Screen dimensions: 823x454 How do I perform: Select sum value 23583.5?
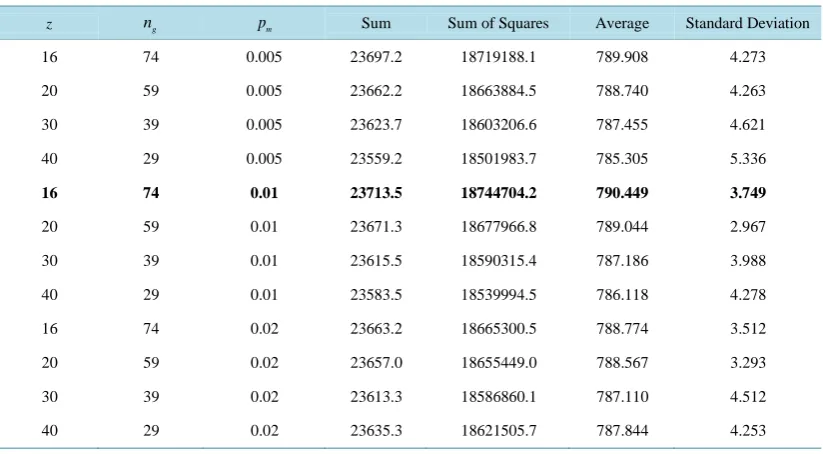[376, 294]
